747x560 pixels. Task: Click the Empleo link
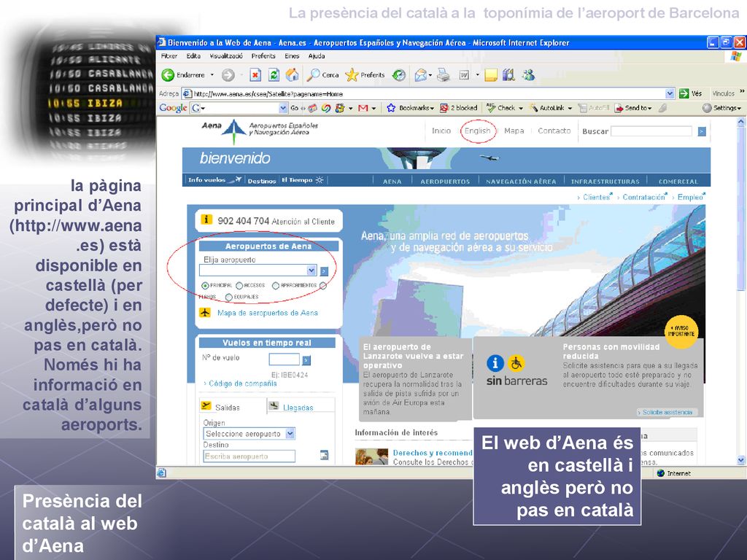pos(690,197)
